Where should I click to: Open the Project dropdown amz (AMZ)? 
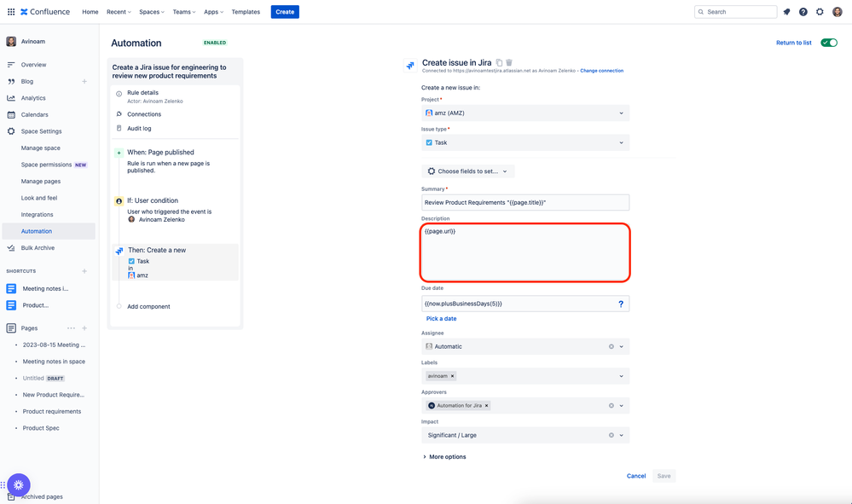(525, 113)
